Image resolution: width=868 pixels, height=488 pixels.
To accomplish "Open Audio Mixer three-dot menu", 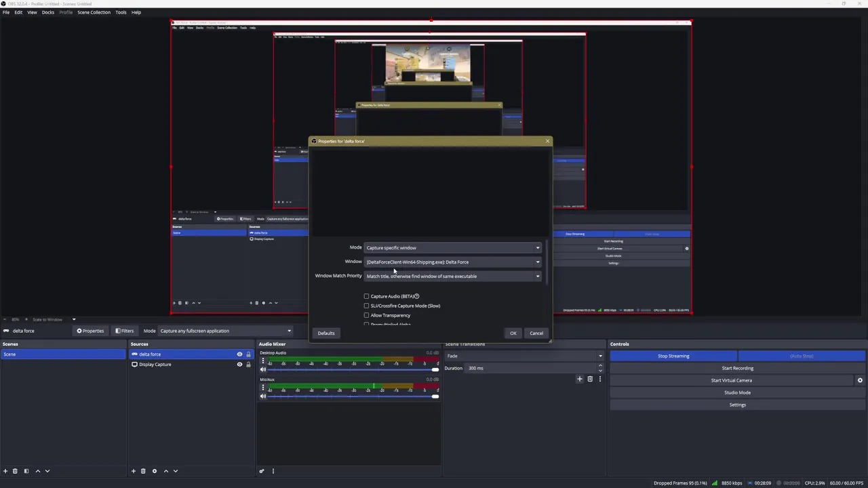I will pyautogui.click(x=273, y=471).
